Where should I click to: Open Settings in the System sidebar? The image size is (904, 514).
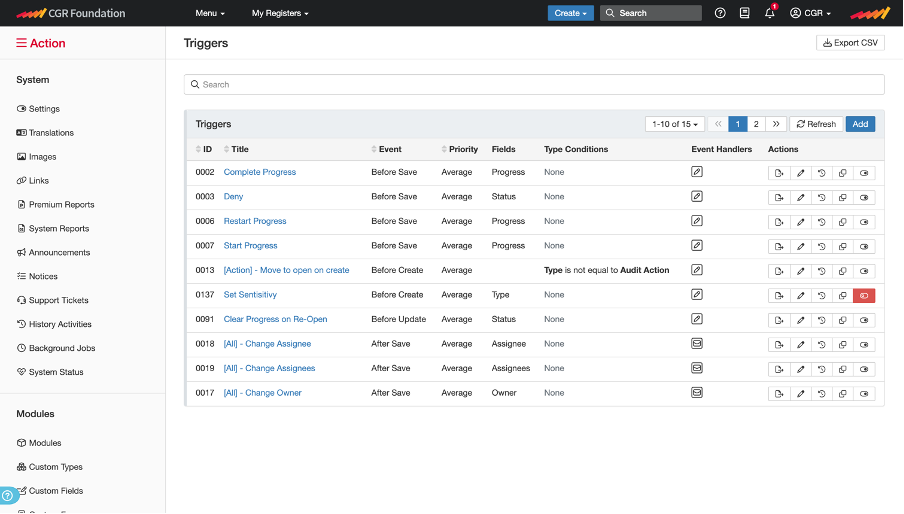[38, 108]
